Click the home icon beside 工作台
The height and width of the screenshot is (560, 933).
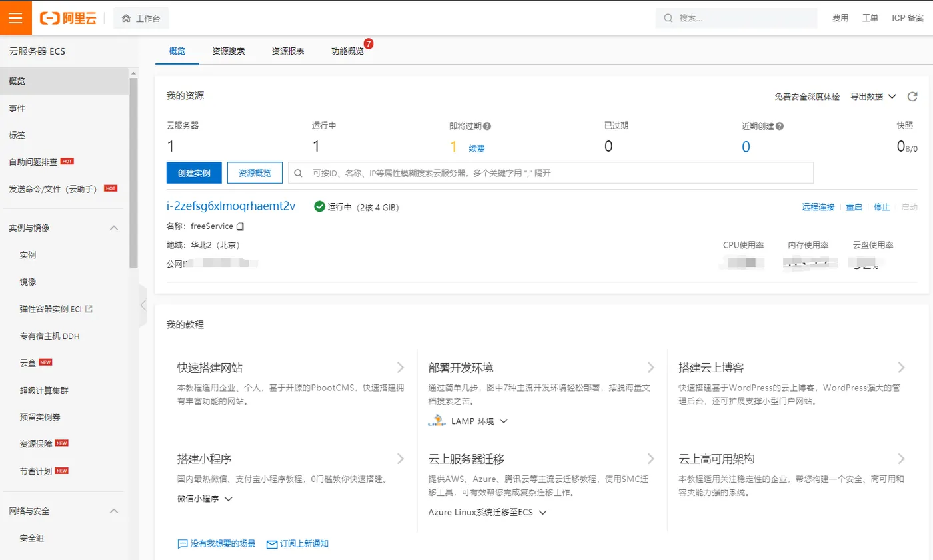pyautogui.click(x=126, y=19)
